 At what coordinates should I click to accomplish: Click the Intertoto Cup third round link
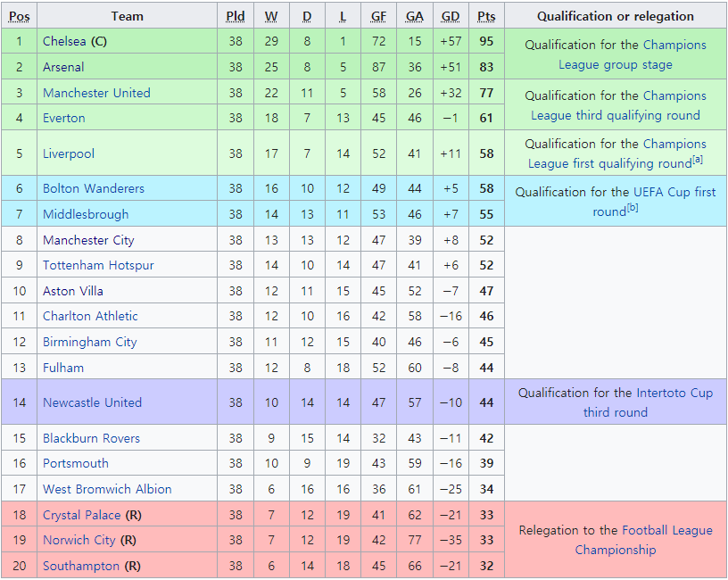674,393
